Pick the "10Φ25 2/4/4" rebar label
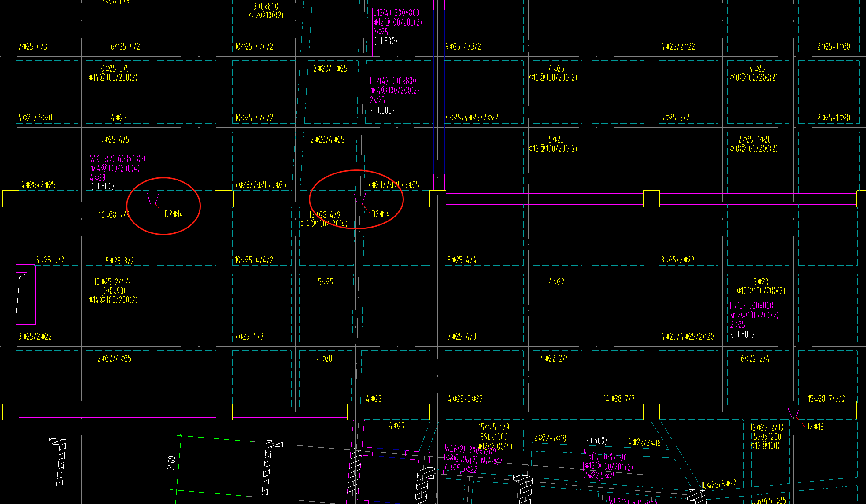The height and width of the screenshot is (504, 866). [x=113, y=282]
